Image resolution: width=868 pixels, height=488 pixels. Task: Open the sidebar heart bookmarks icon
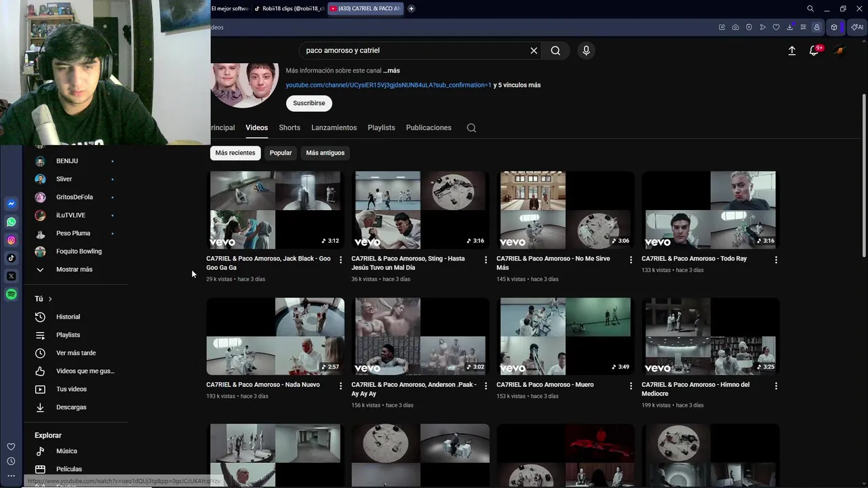(x=11, y=447)
